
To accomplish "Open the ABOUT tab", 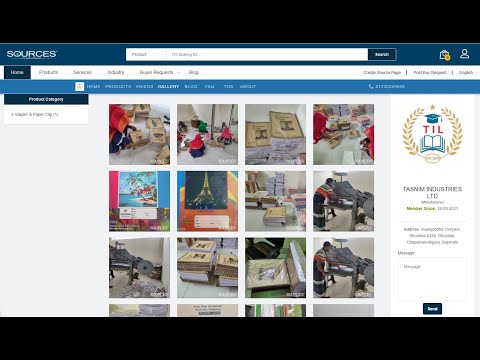I will 248,86.
